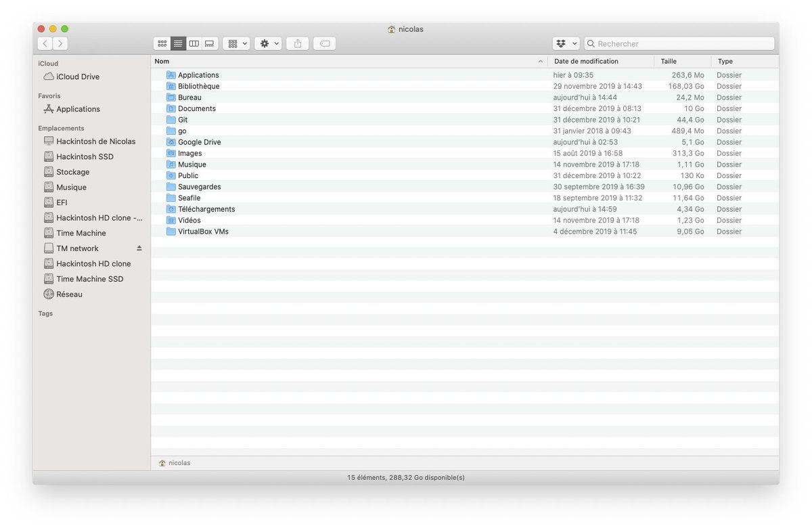Eject the TM network volume
Image resolution: width=812 pixels, height=528 pixels.
(139, 248)
